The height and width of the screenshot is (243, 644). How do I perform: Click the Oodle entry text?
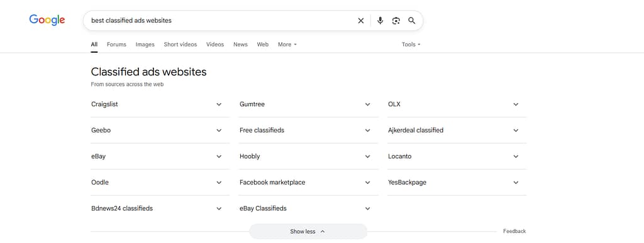coord(100,182)
